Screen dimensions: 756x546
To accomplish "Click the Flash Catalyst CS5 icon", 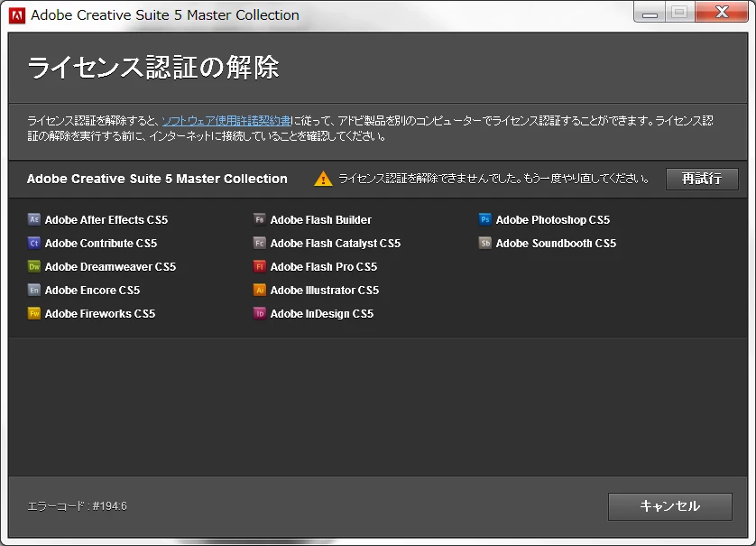I will click(260, 243).
